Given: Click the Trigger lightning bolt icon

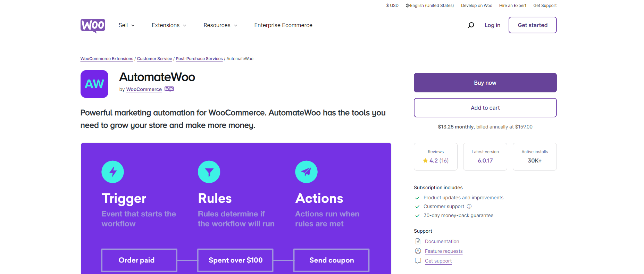Looking at the screenshot, I should coord(112,172).
